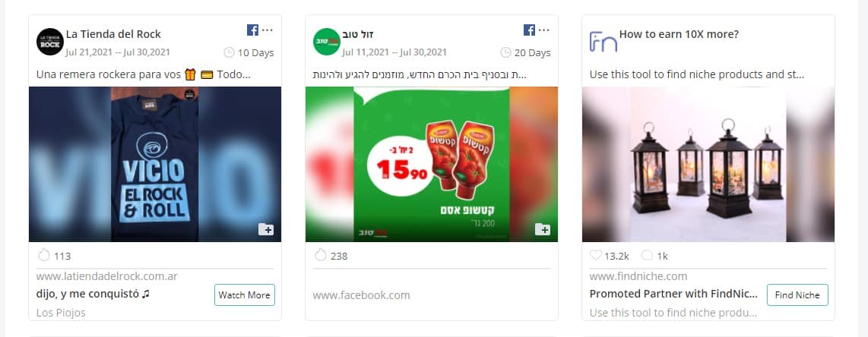Viewport: 868px width, 337px height.
Task: Open the www.findniche.com link
Action: click(x=638, y=276)
